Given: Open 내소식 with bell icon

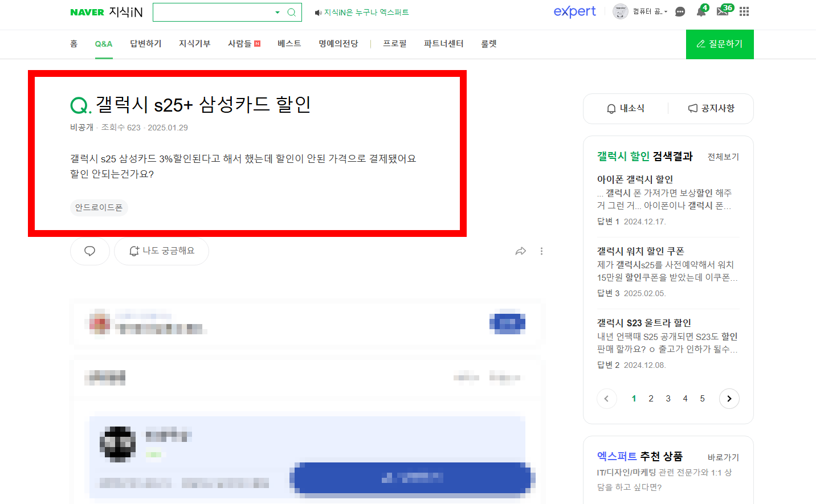Looking at the screenshot, I should (626, 108).
